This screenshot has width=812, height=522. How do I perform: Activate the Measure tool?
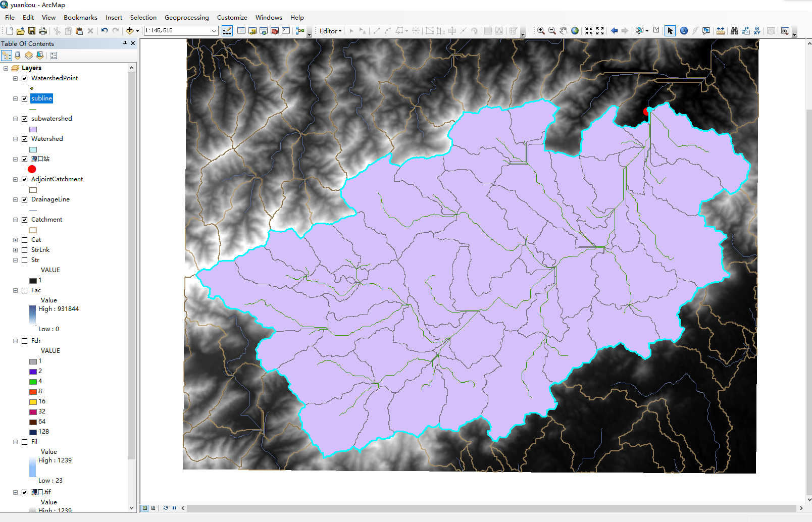[x=721, y=30]
